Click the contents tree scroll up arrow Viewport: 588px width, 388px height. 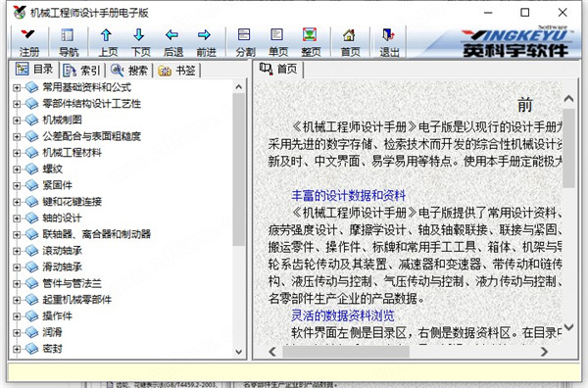(x=239, y=87)
